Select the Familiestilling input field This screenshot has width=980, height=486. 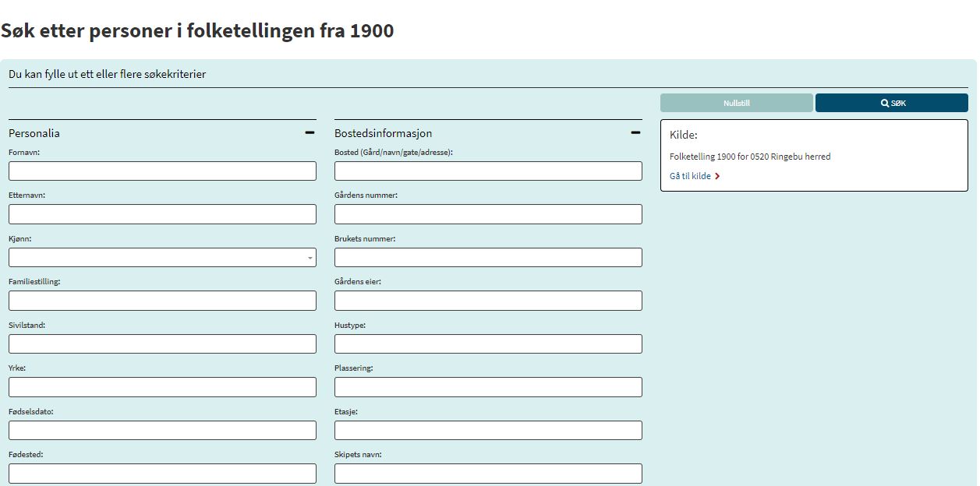(162, 301)
